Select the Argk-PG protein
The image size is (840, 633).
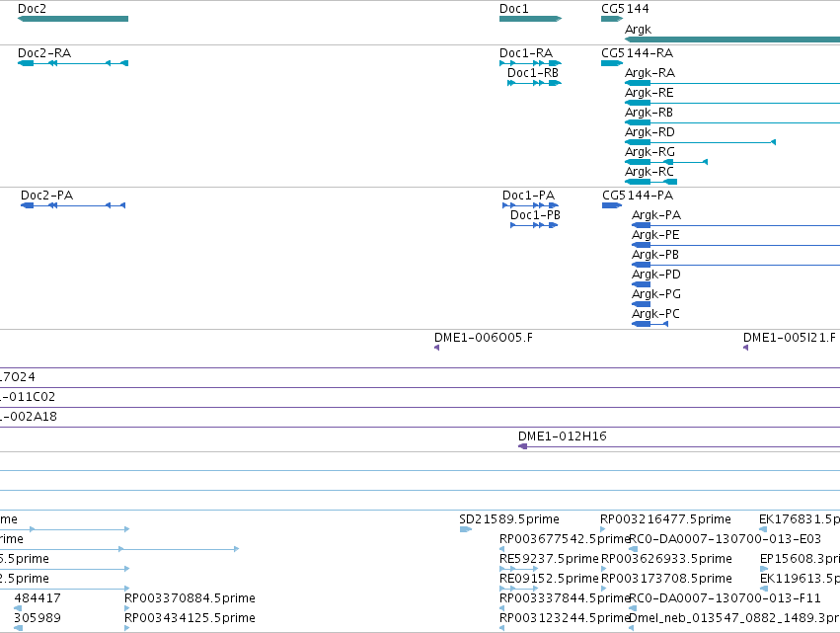(x=641, y=304)
